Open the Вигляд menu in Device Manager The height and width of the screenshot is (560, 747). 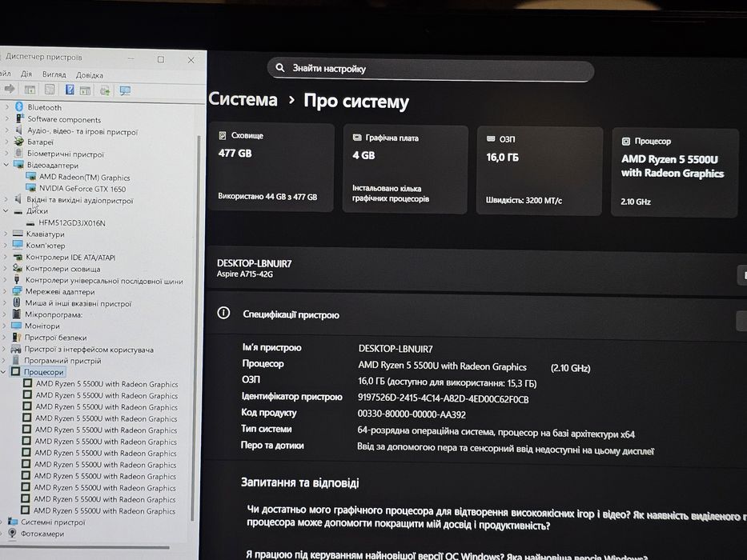54,74
